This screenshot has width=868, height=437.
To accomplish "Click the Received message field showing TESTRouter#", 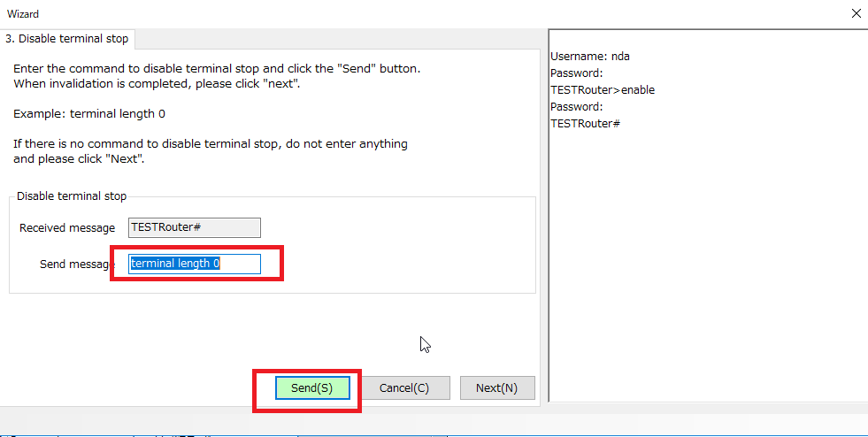I will (195, 228).
